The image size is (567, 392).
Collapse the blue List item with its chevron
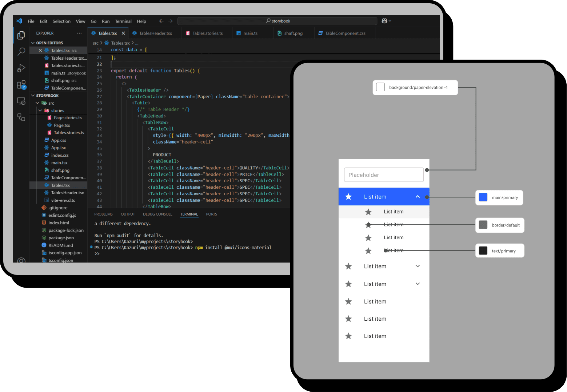[418, 197]
